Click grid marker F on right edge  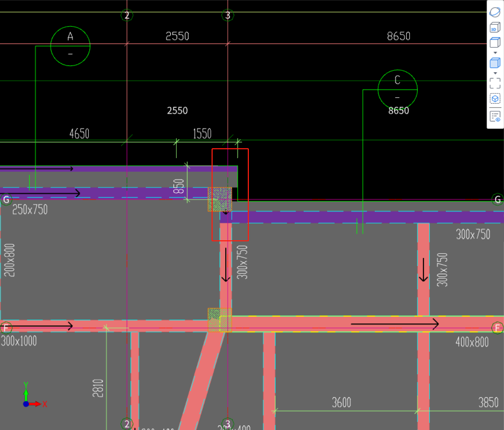tap(497, 328)
